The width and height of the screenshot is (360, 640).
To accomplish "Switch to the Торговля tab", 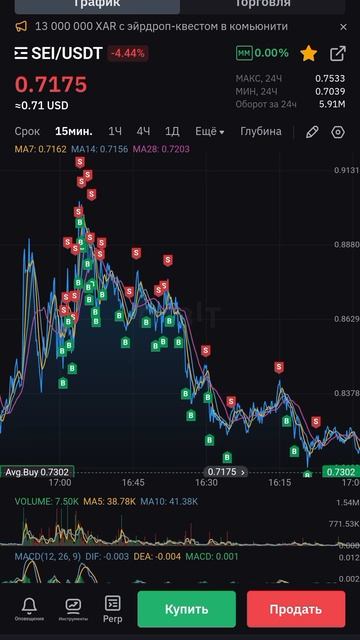I will (263, 4).
